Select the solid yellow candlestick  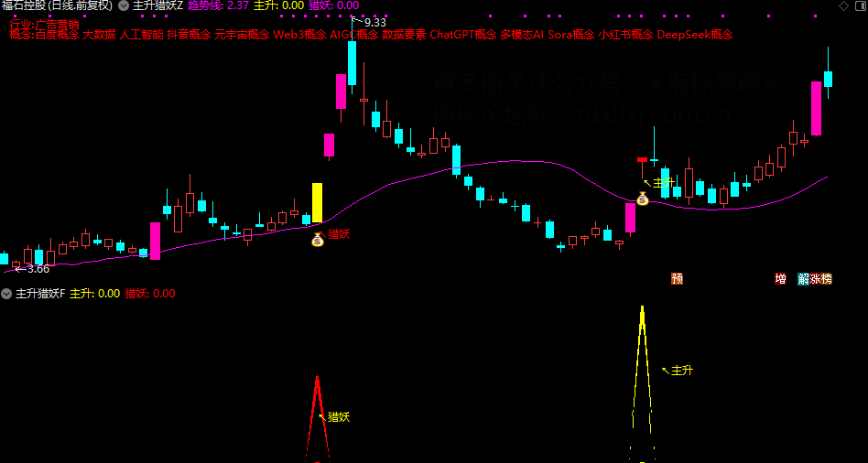point(317,202)
